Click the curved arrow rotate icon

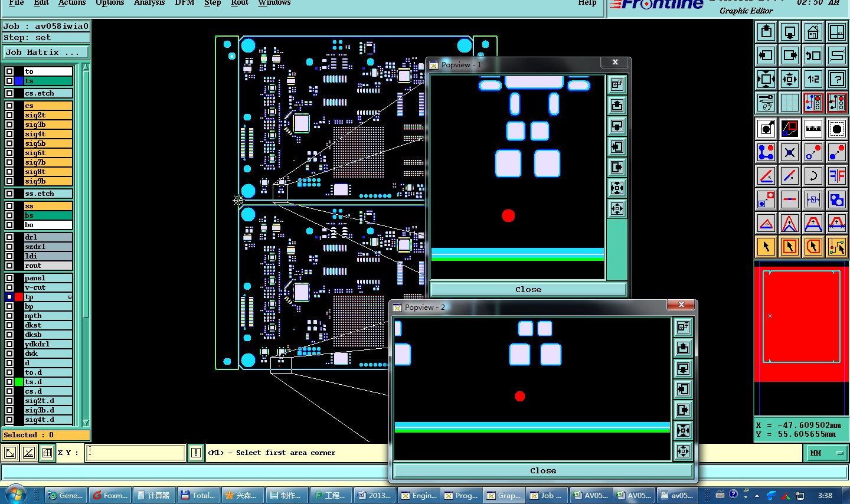(x=813, y=176)
